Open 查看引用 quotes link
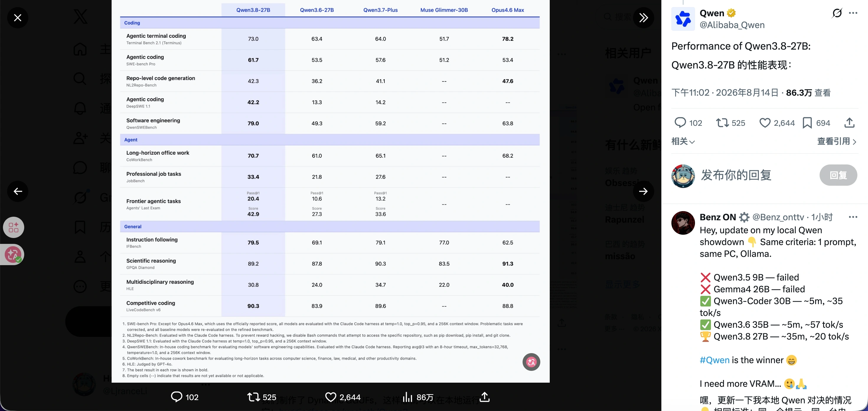This screenshot has height=411, width=868. tap(837, 141)
